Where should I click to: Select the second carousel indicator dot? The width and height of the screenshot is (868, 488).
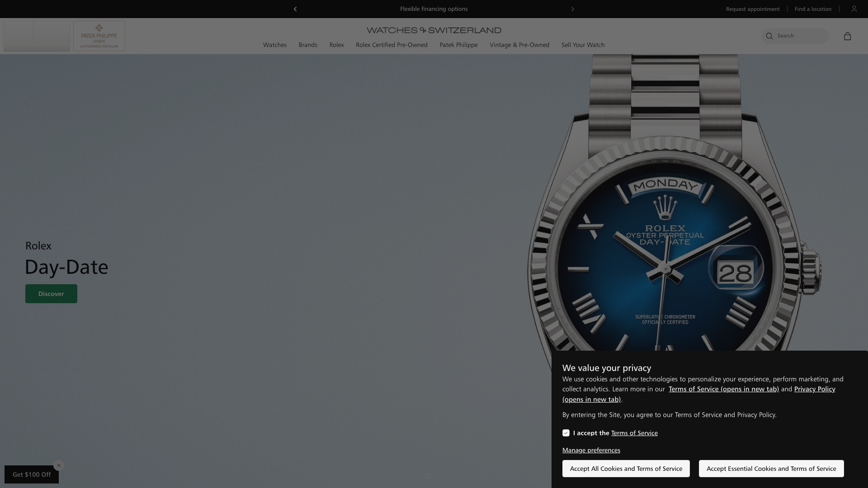pos(441,476)
